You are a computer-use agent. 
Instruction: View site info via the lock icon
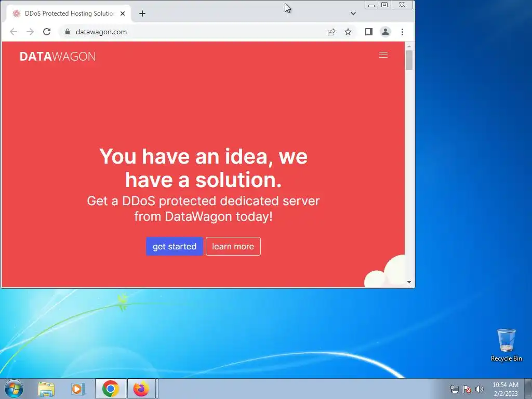click(x=68, y=32)
